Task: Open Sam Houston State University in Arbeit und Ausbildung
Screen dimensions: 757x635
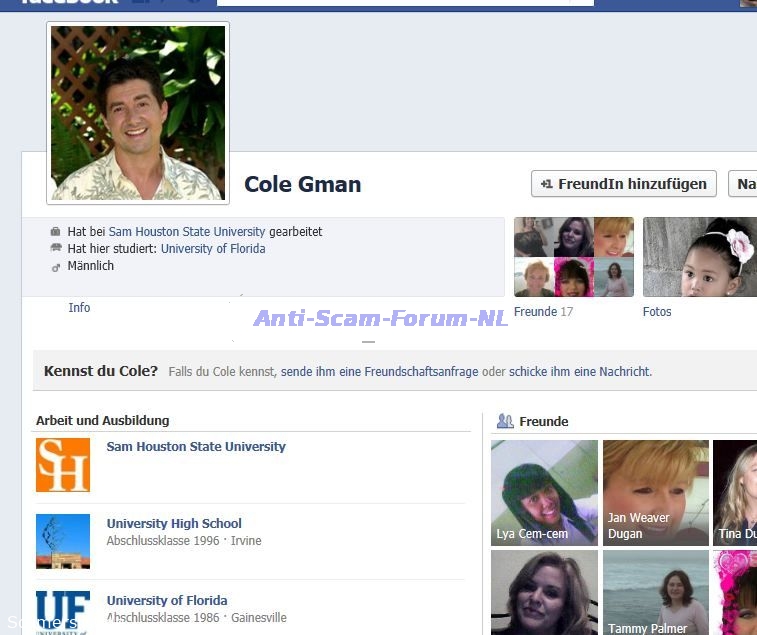Action: click(196, 447)
